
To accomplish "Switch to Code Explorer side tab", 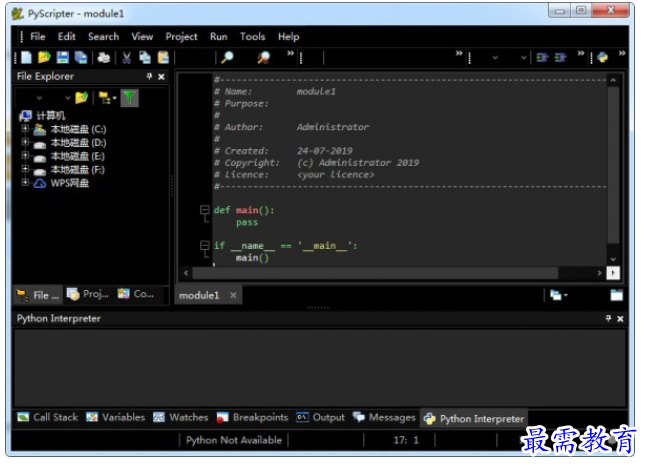I will tap(136, 294).
